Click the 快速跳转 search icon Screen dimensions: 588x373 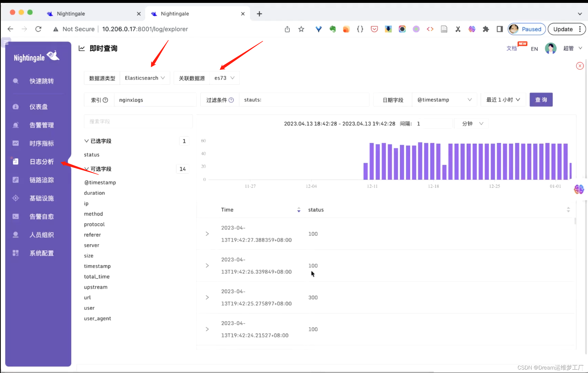pos(16,81)
